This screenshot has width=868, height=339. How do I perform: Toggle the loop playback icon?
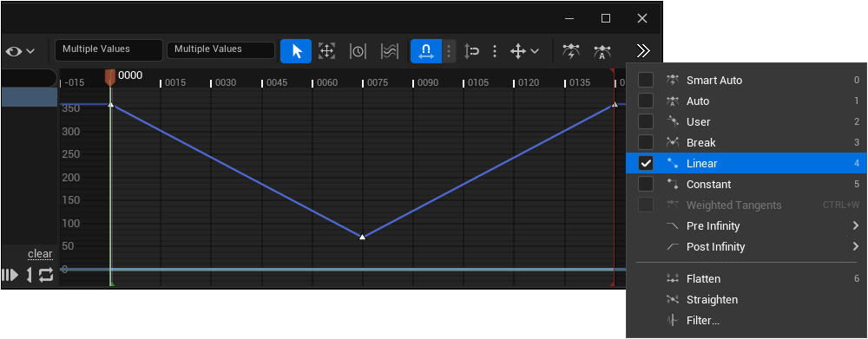click(x=46, y=274)
